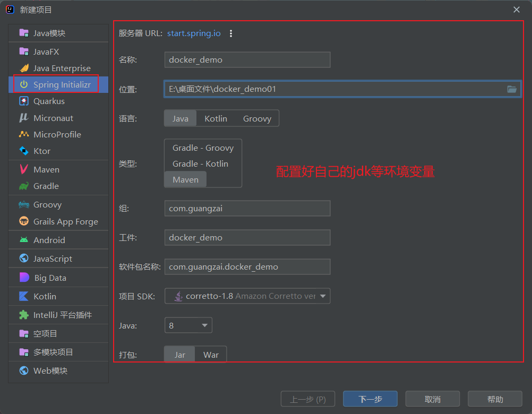Viewport: 532px width, 414px height.
Task: Click the MicroProfile icon
Action: click(x=24, y=134)
